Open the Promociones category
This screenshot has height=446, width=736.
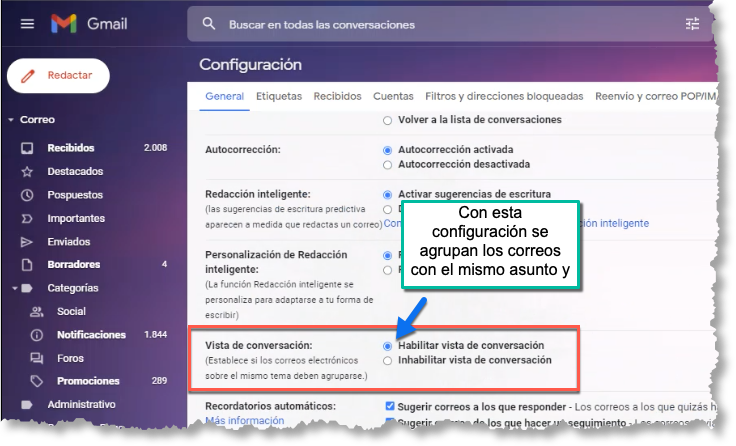click(88, 381)
